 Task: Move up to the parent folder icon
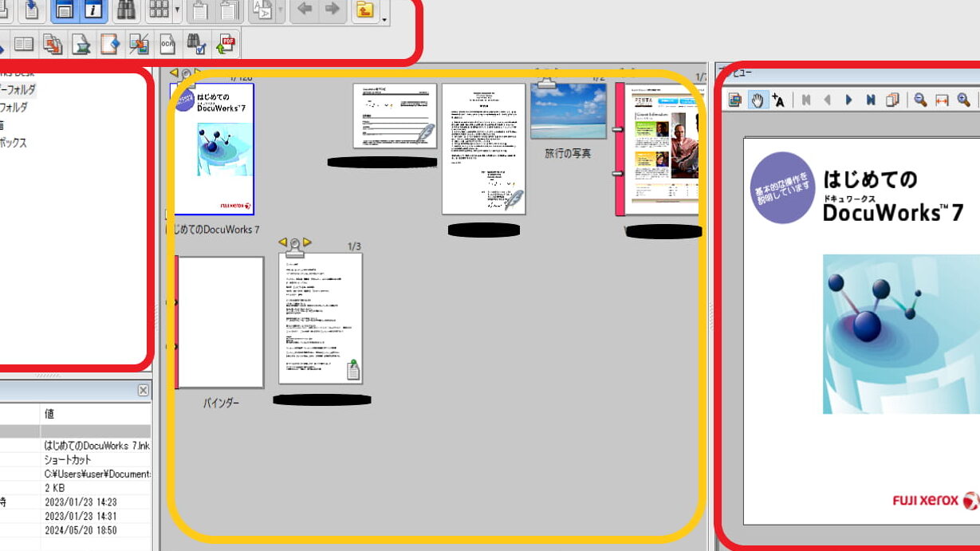pos(365,10)
